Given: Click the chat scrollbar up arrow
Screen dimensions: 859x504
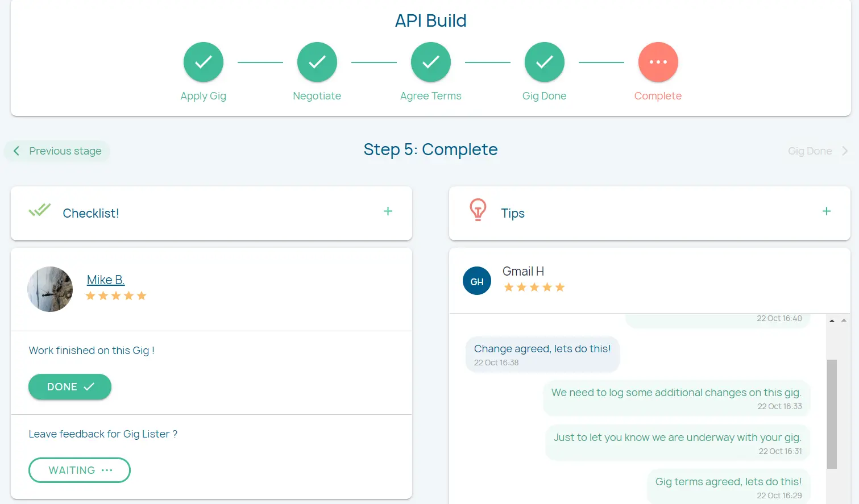Looking at the screenshot, I should point(832,321).
